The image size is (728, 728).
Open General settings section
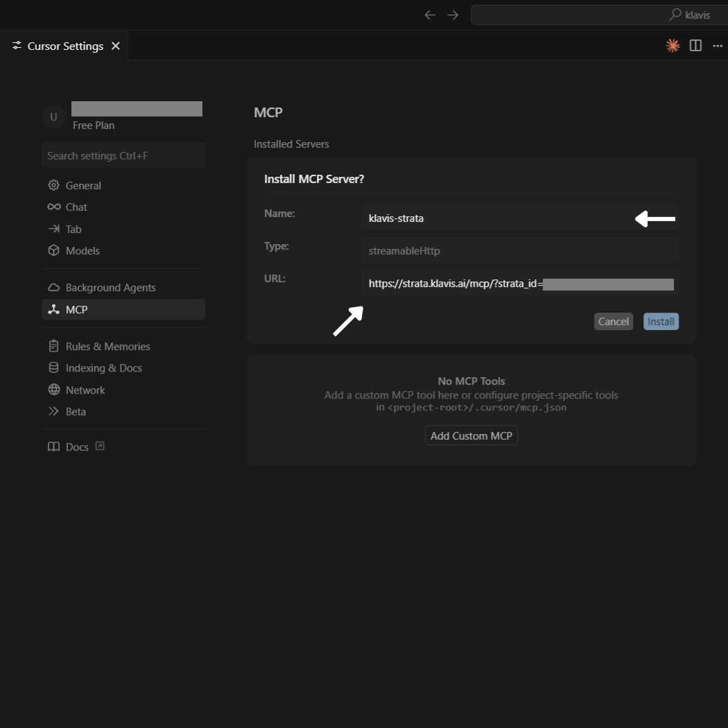(x=123, y=185)
